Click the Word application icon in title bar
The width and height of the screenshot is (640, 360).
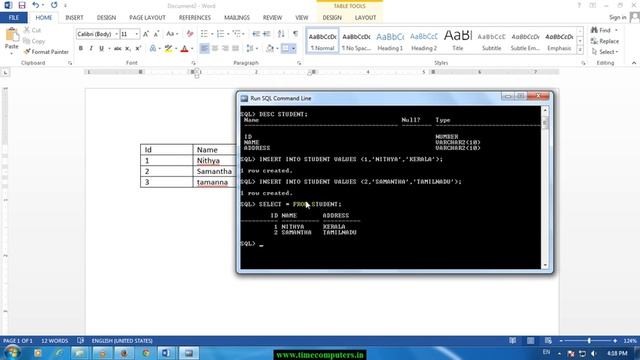click(8, 5)
